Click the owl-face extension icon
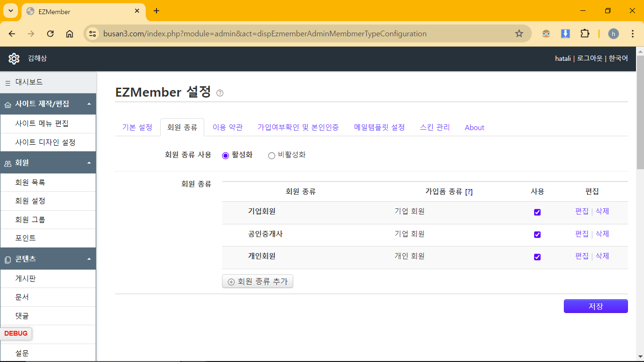 (546, 33)
